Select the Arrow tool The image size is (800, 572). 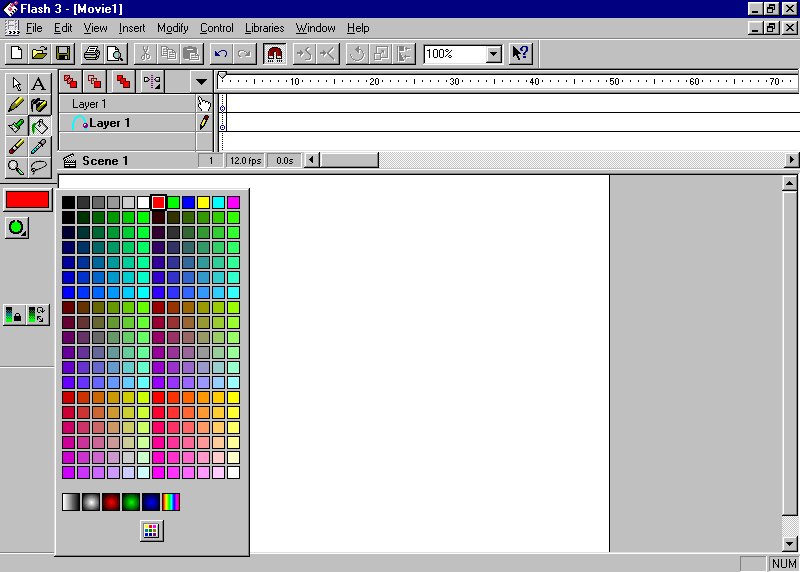tap(16, 84)
